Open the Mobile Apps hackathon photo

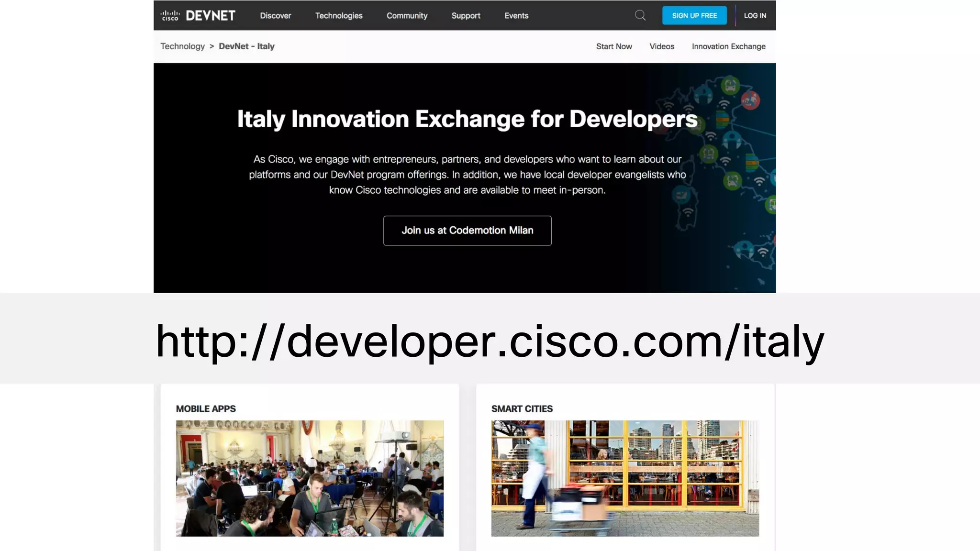(x=310, y=478)
